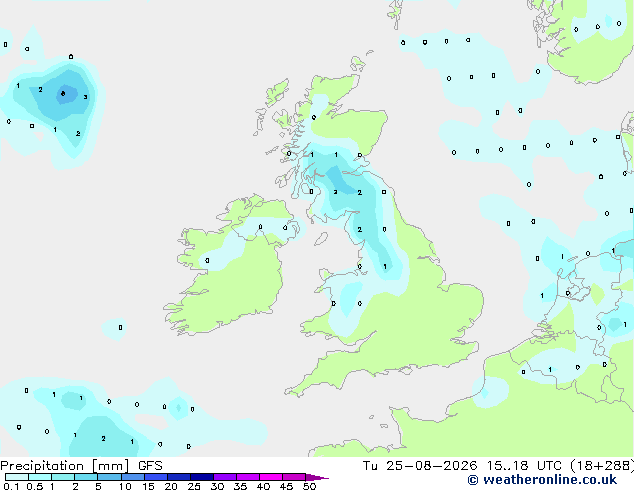Select the 15–20 mm legend swatch
The width and height of the screenshot is (634, 490).
tap(156, 477)
